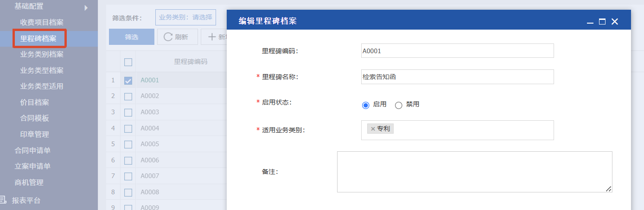This screenshot has width=644, height=210.
Task: Click the 报表平台 icon in sidebar
Action: coord(3,200)
